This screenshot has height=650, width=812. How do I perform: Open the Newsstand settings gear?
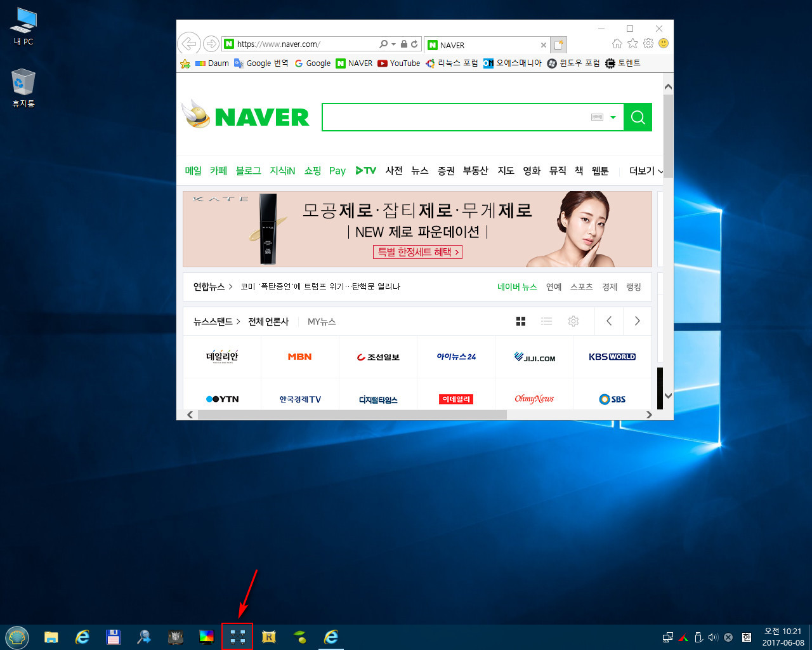573,321
